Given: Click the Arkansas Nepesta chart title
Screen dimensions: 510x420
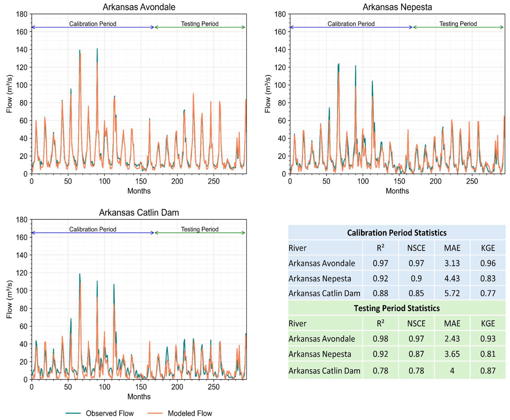Looking at the screenshot, I should pos(397,7).
